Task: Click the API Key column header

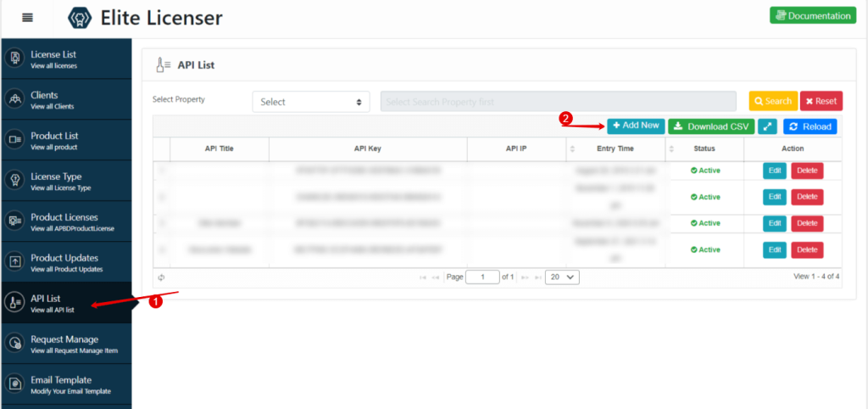Action: click(x=368, y=148)
